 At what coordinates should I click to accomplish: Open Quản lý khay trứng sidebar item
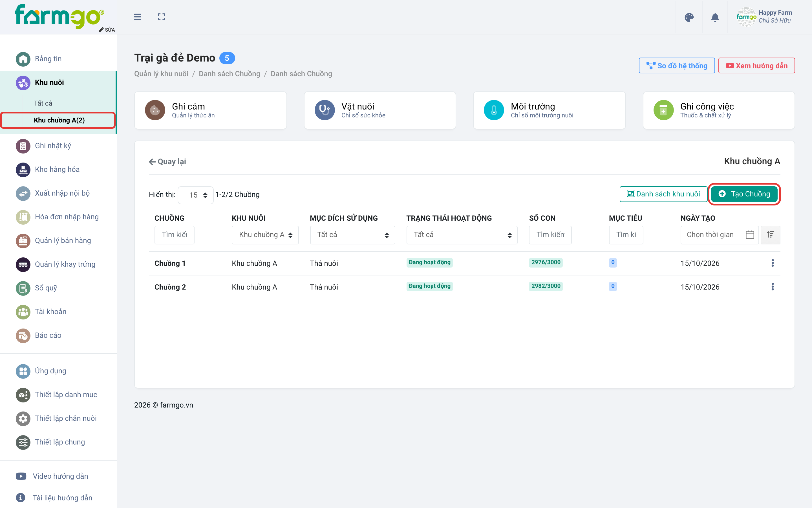[x=65, y=264]
